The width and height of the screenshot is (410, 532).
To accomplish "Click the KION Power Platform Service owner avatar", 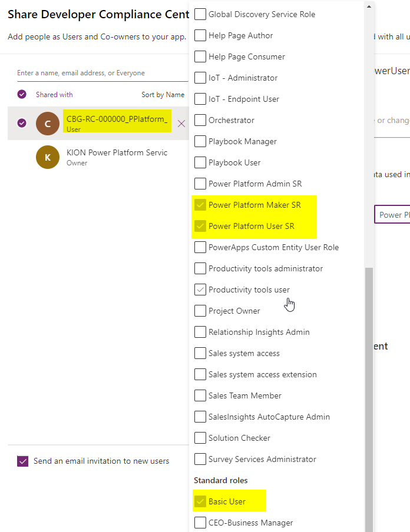I will (47, 157).
